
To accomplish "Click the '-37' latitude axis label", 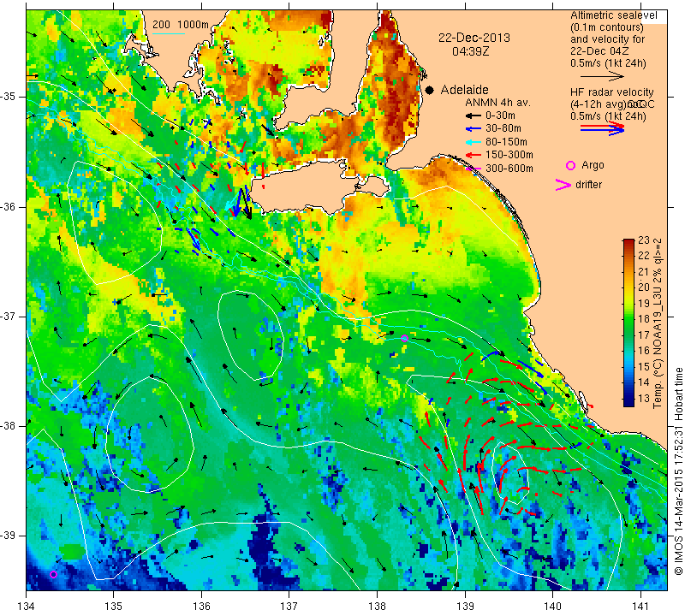I will click(x=9, y=316).
